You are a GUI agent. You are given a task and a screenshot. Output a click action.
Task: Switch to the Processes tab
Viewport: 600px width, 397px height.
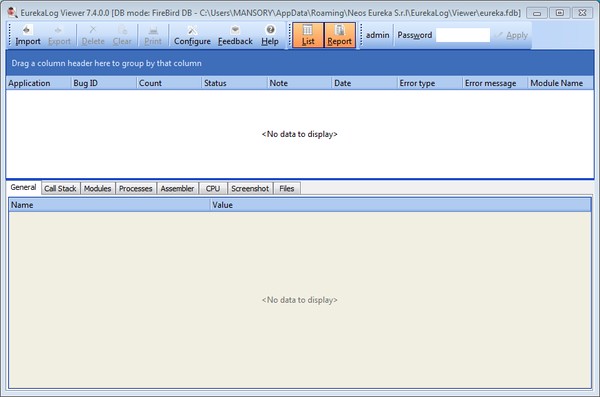(135, 189)
